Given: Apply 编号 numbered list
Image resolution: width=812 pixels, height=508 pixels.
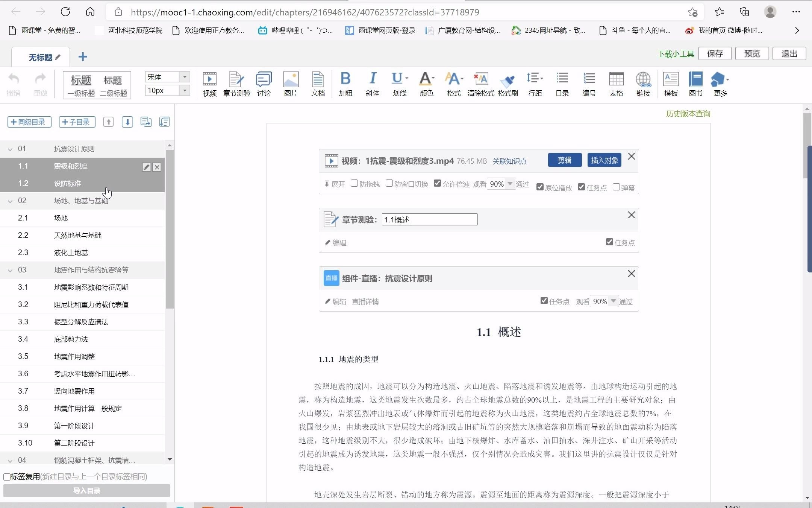Looking at the screenshot, I should (x=589, y=84).
